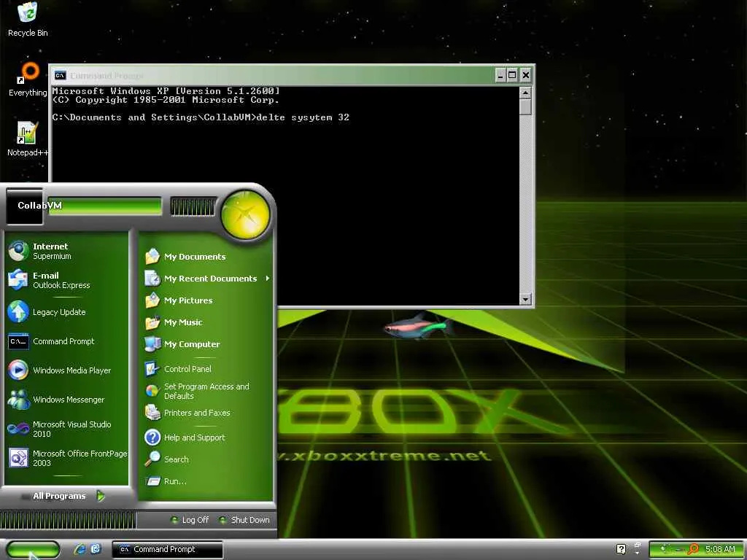Open Printers and Faxes
The width and height of the screenshot is (747, 560).
206,413
